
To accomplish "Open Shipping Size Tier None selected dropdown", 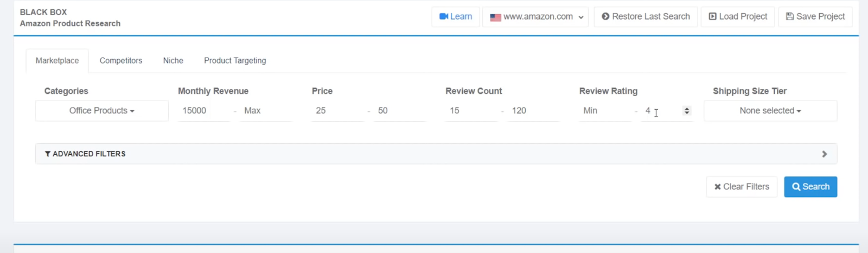I will click(x=770, y=111).
